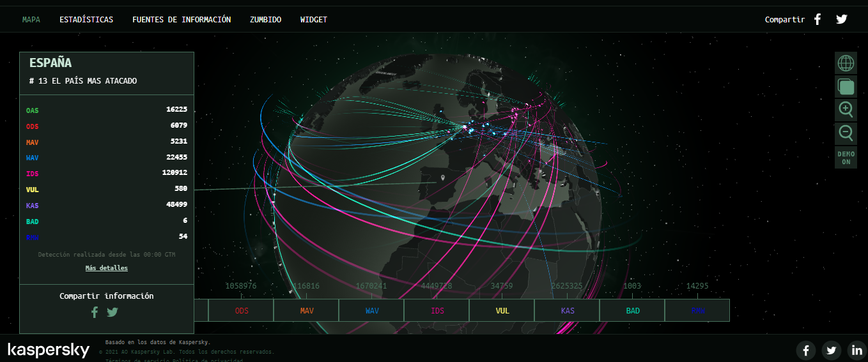This screenshot has height=362, width=868.
Task: Click the Más detalles link
Action: (107, 268)
